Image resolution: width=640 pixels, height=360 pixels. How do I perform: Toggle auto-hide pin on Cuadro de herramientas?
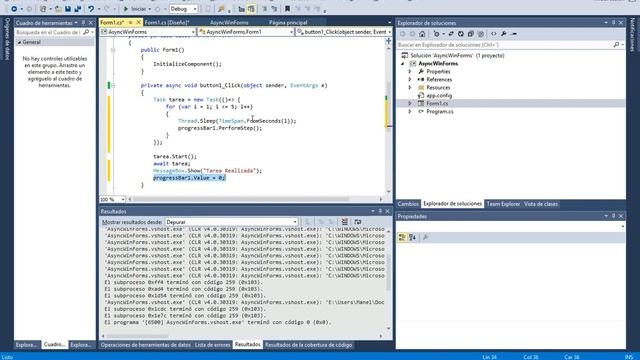(x=83, y=23)
